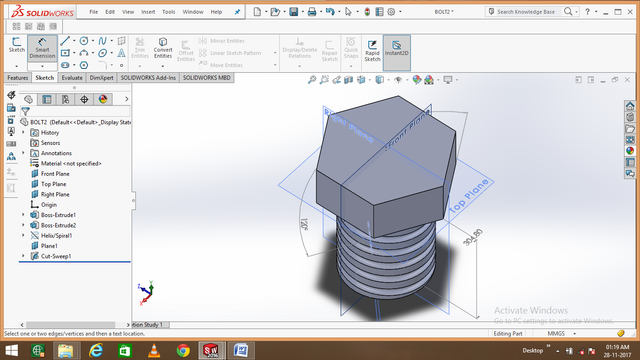Open the DimXpertManager tab icon

[84, 99]
